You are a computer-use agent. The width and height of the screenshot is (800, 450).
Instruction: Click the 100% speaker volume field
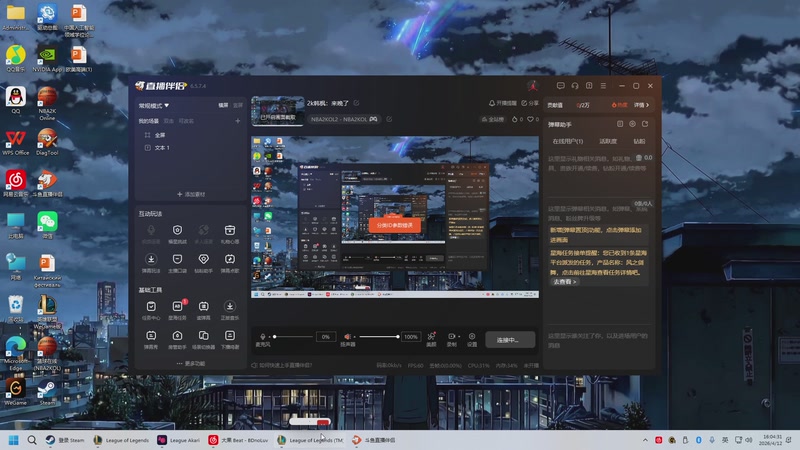point(411,337)
